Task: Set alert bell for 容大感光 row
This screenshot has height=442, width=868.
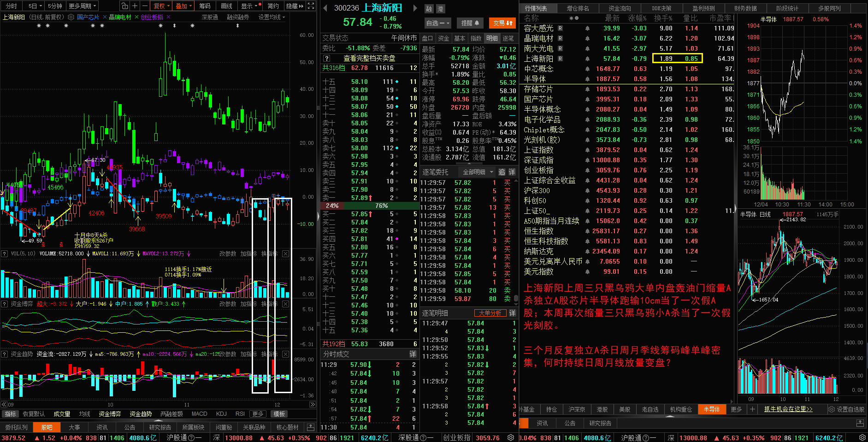Action: 587,28
